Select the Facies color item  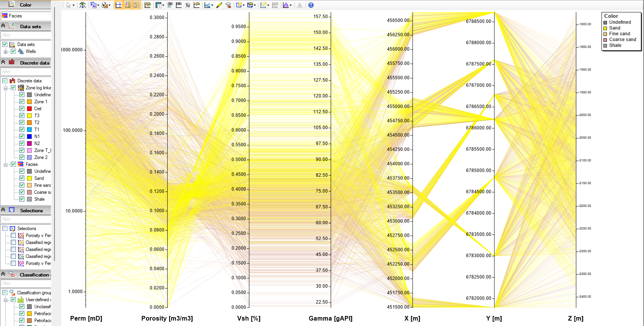25,16
